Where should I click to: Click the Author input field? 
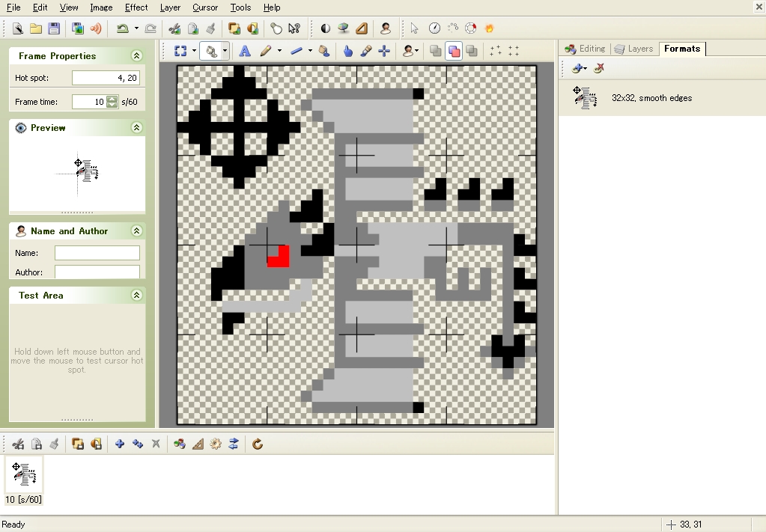click(97, 272)
